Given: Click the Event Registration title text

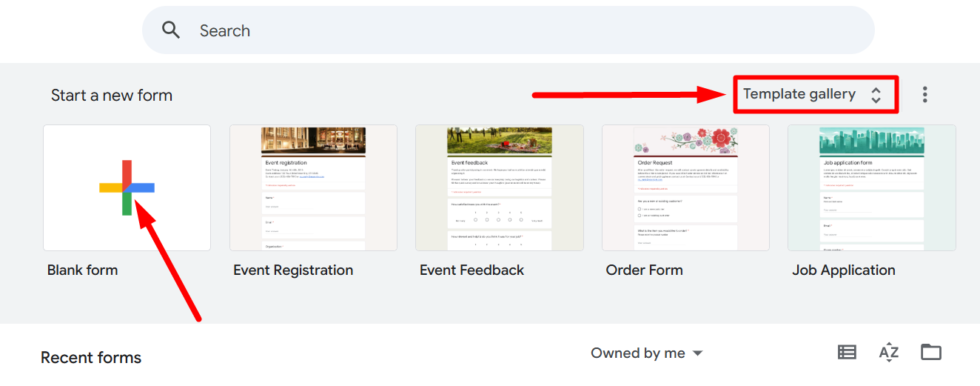Looking at the screenshot, I should (x=293, y=270).
